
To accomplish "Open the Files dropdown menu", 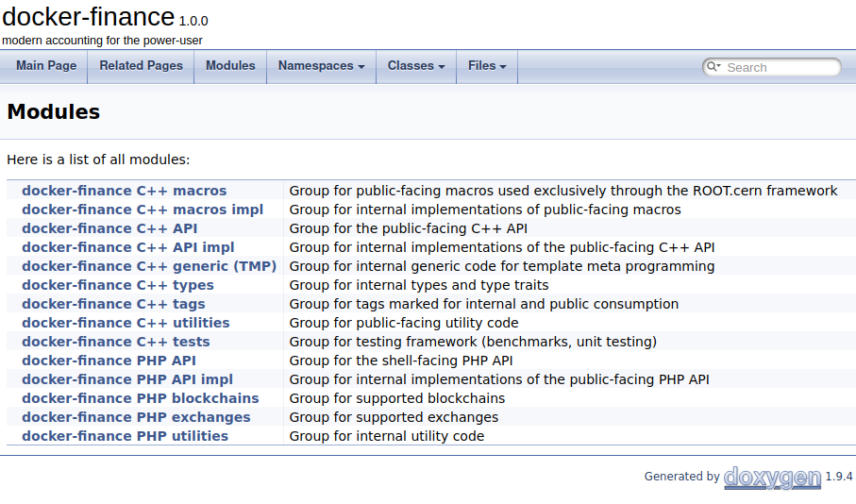I will (487, 66).
